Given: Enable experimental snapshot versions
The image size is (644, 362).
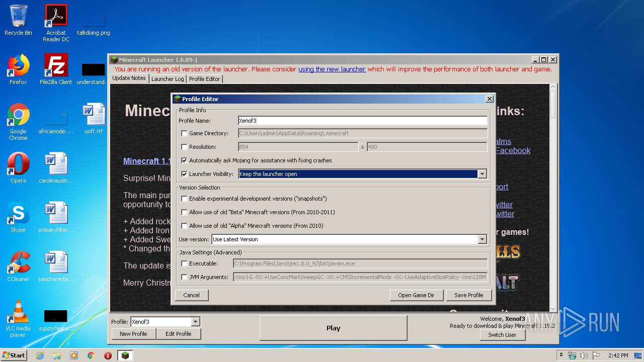Looking at the screenshot, I should pos(184,199).
